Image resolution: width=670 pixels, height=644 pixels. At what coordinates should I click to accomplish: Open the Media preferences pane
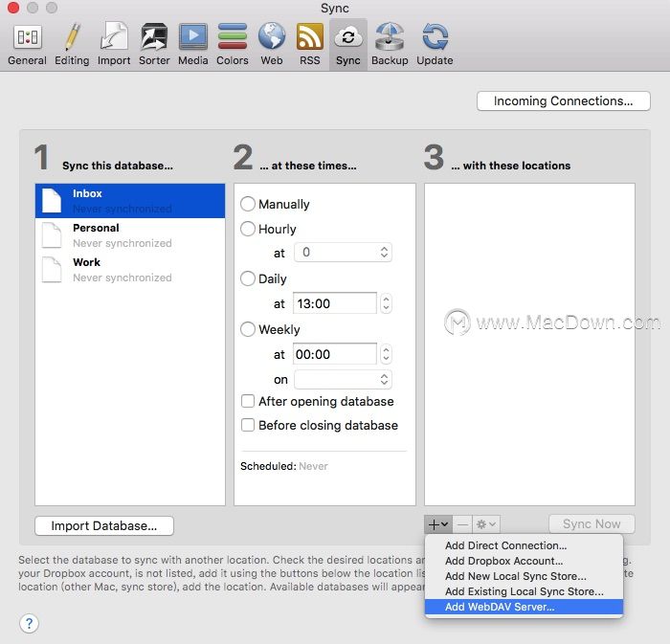click(193, 44)
